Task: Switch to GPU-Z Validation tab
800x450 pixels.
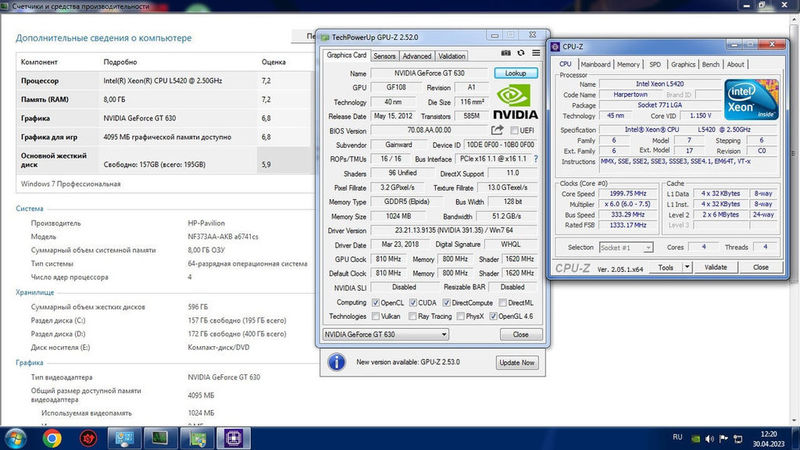Action: tap(452, 56)
